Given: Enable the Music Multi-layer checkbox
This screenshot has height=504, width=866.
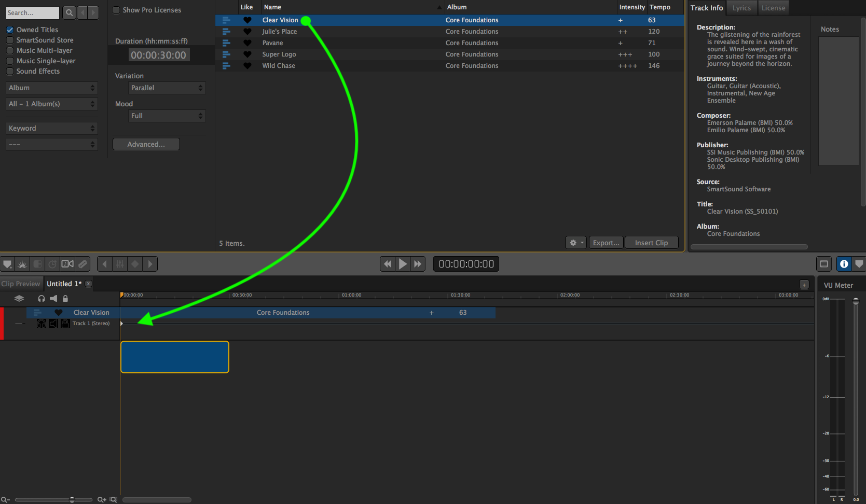Looking at the screenshot, I should tap(10, 50).
